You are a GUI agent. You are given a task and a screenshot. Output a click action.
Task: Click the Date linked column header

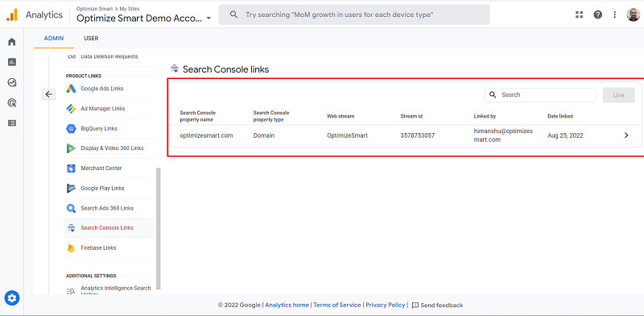pos(560,116)
